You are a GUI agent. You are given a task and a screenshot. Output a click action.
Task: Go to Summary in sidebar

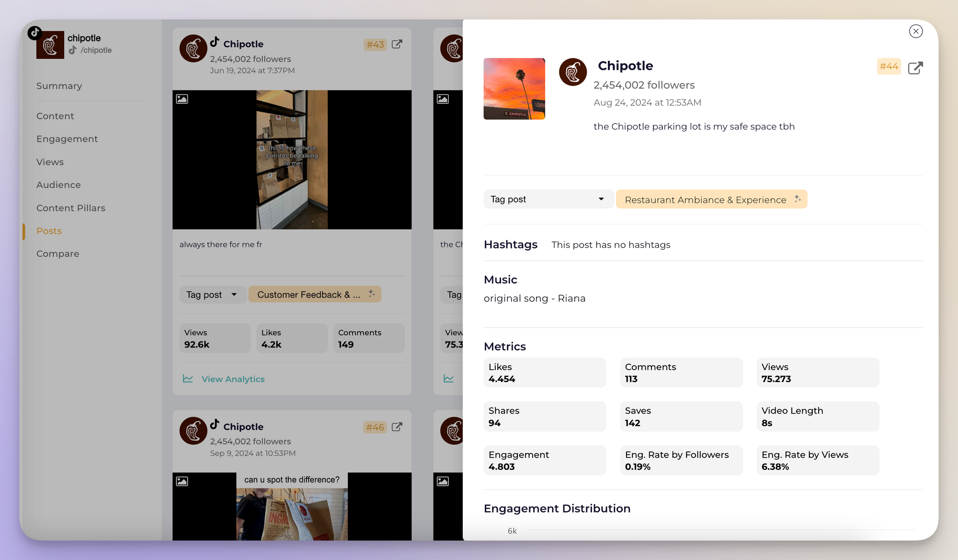coord(59,86)
